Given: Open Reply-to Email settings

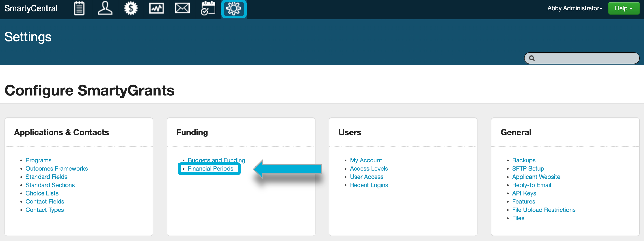Looking at the screenshot, I should point(532,185).
